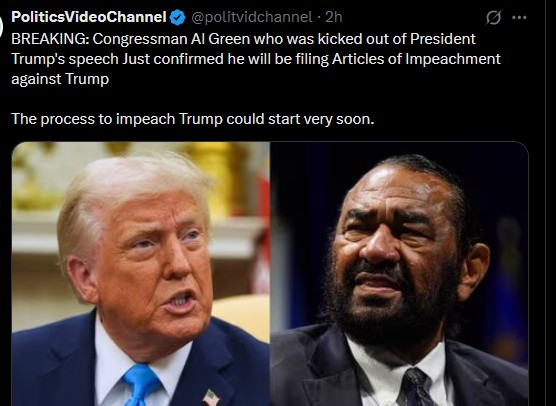Open the post permalink via 2h timestamp
Screen dimensions: 556x406
point(334,17)
